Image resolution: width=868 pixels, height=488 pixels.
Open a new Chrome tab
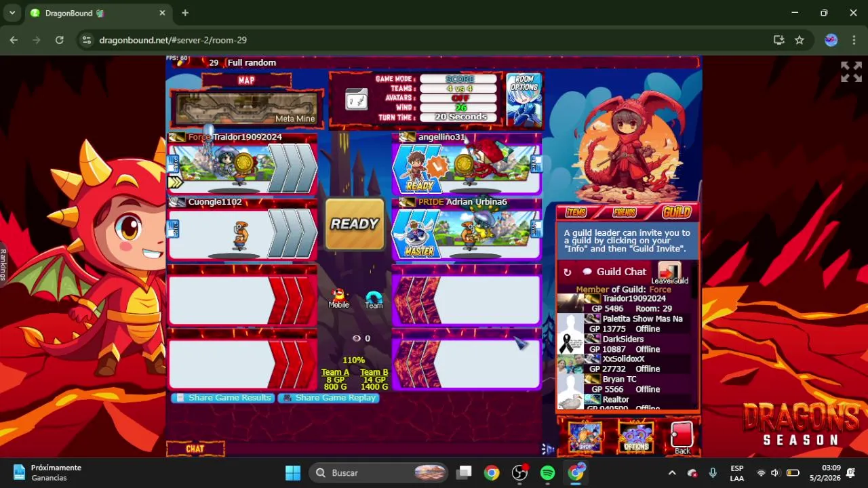point(185,13)
